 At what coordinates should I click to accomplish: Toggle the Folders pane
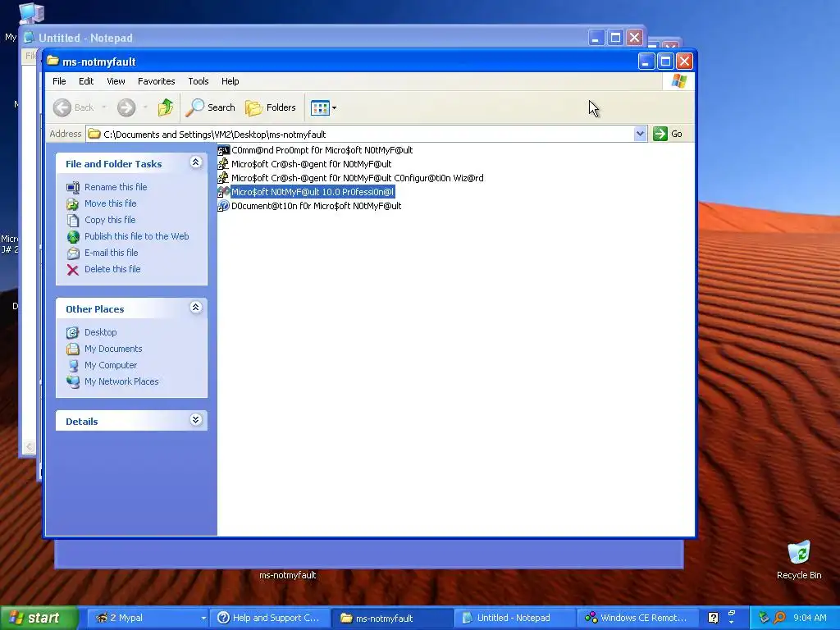(271, 107)
